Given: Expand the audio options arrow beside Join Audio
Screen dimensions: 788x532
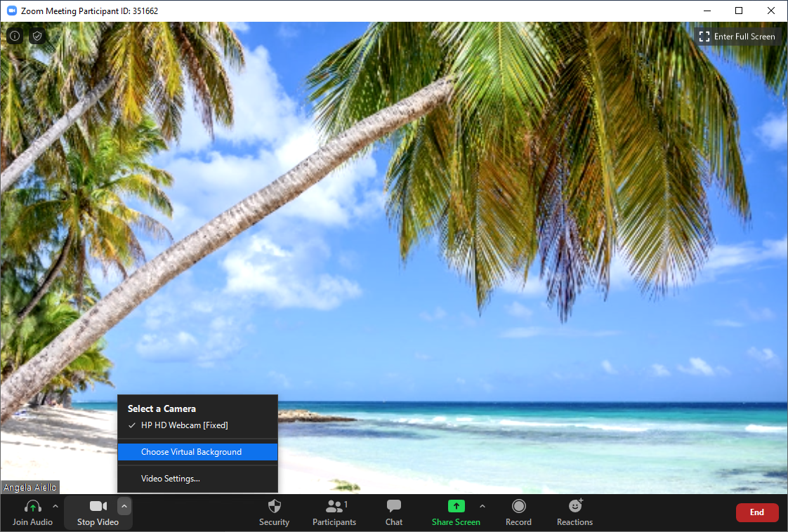Looking at the screenshot, I should 55,506.
